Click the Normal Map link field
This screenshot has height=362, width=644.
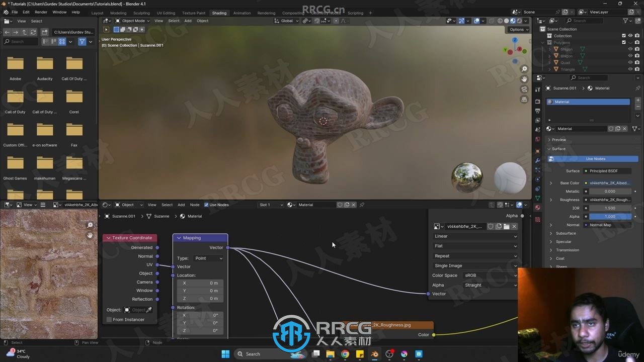(607, 225)
